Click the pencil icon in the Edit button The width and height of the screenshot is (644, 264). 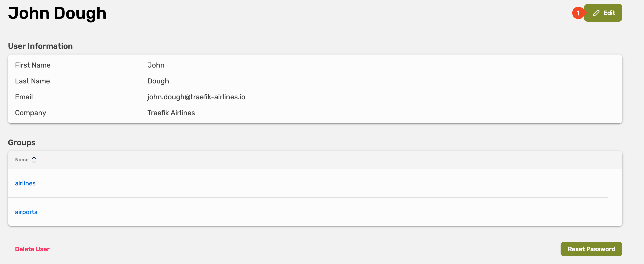(596, 13)
